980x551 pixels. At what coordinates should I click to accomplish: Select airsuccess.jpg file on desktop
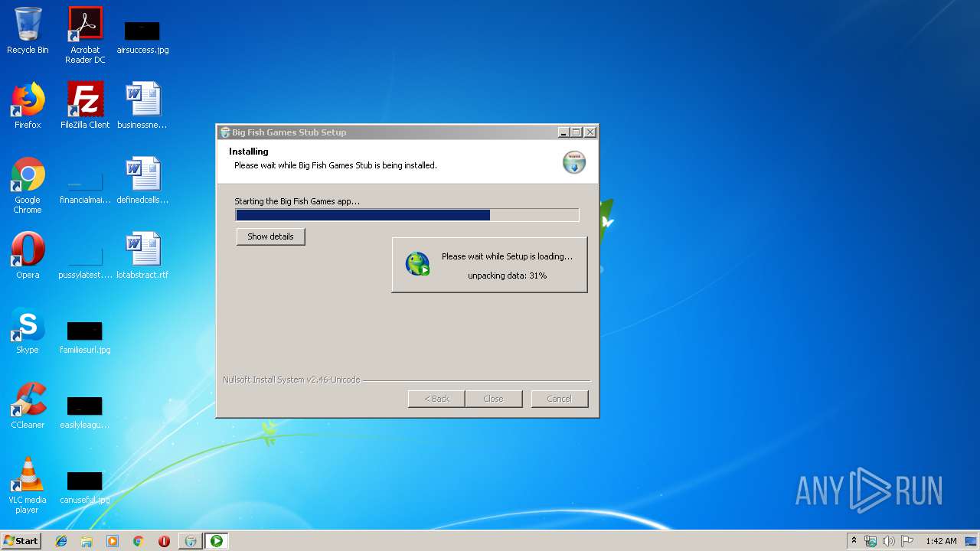pos(142,37)
